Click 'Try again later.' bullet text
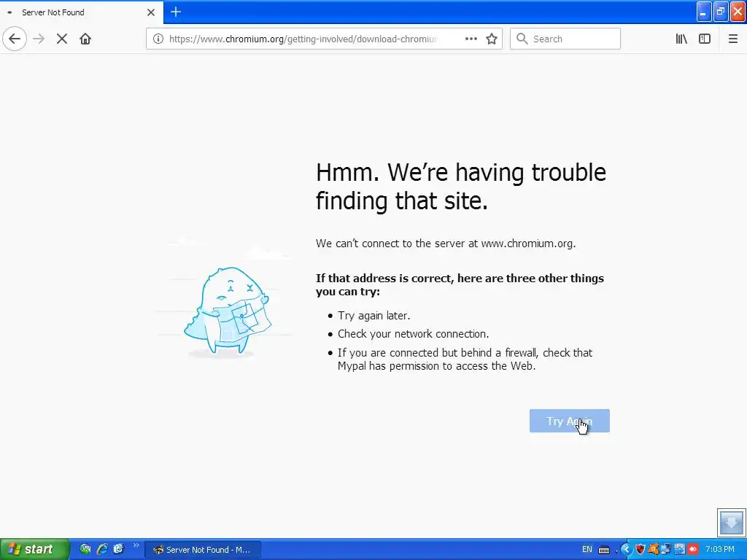Image resolution: width=747 pixels, height=560 pixels. coord(374,316)
